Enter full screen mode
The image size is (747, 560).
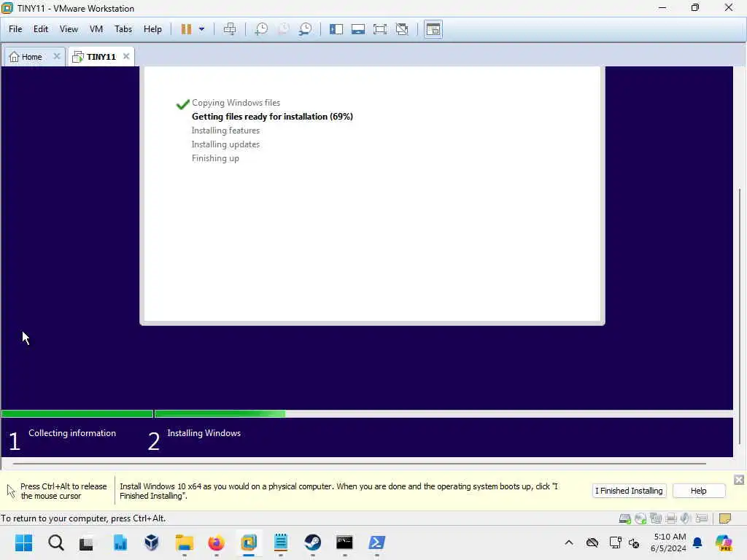(380, 29)
